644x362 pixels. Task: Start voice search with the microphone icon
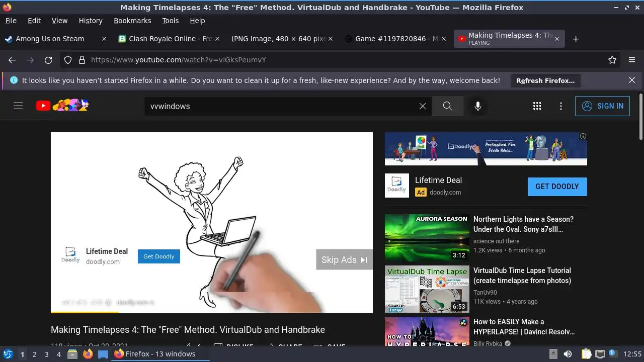(478, 106)
